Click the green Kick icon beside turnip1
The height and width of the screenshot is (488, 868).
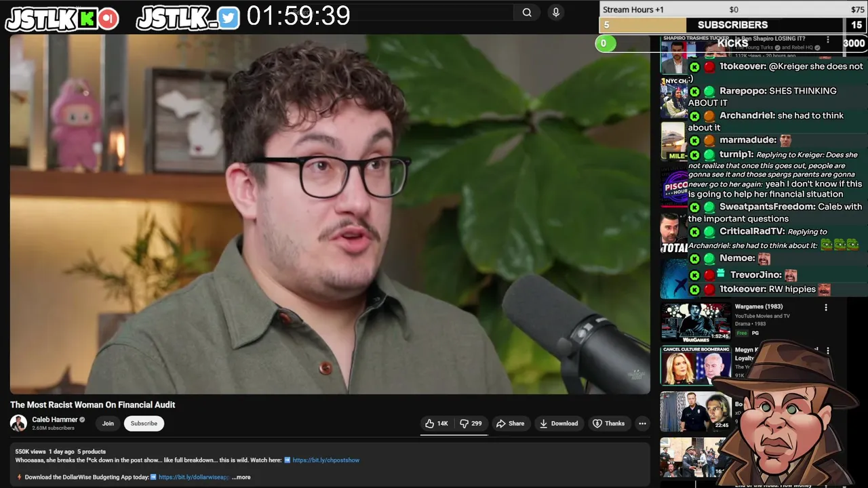point(694,155)
